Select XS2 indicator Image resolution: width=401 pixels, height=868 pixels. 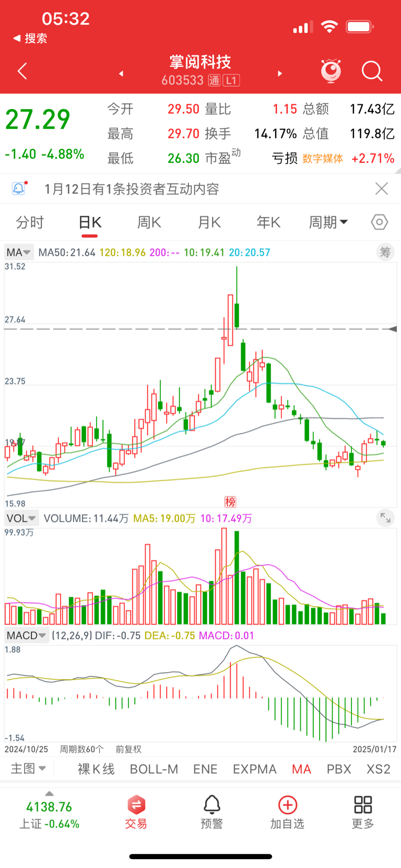click(x=379, y=769)
